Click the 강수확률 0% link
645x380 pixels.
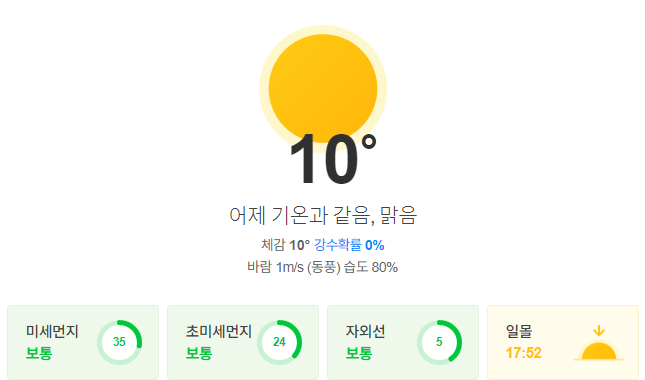click(x=349, y=245)
